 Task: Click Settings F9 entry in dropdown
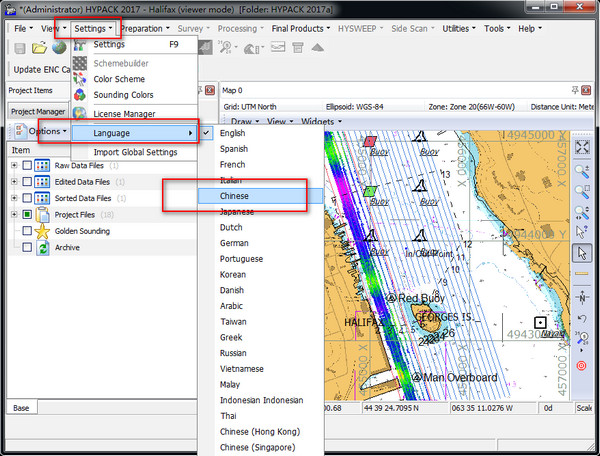[134, 44]
